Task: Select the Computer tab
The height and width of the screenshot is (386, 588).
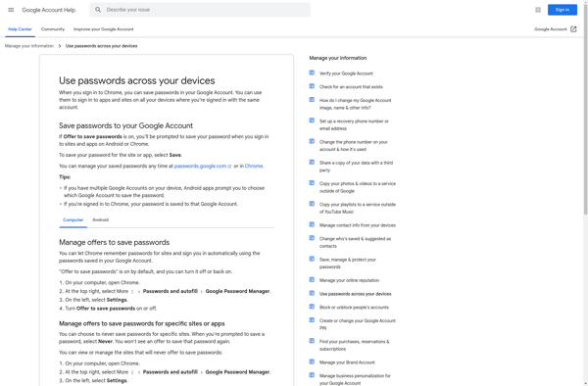Action: (73, 220)
